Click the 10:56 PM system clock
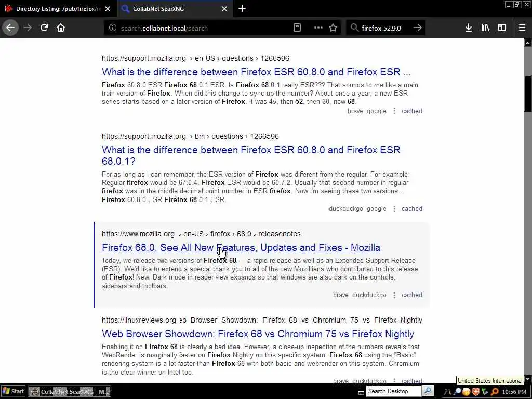This screenshot has height=399, width=532. tap(514, 392)
